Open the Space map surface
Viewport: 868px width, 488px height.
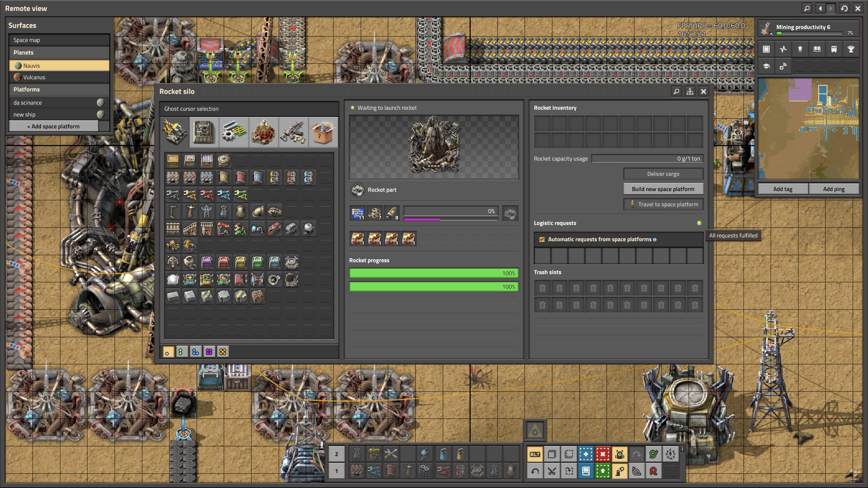[x=59, y=40]
